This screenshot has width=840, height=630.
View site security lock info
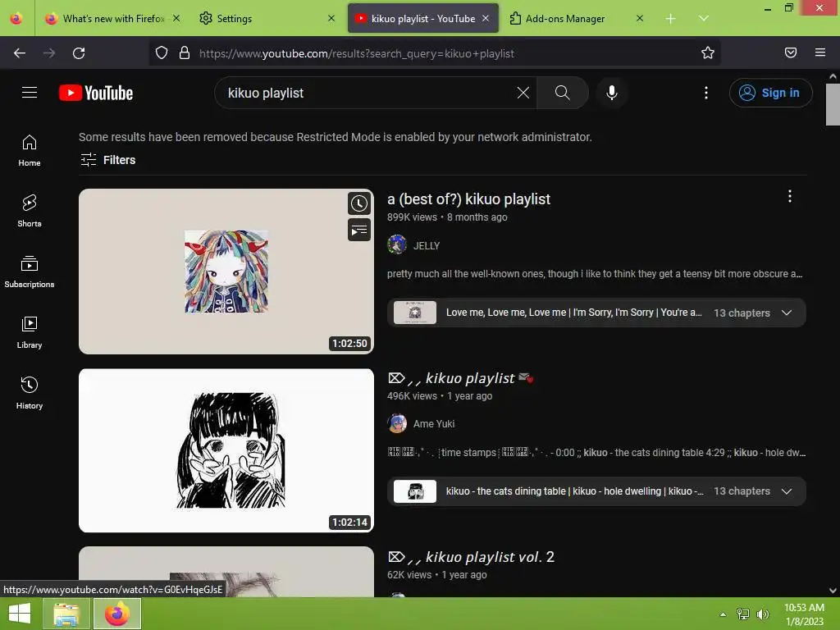point(185,52)
